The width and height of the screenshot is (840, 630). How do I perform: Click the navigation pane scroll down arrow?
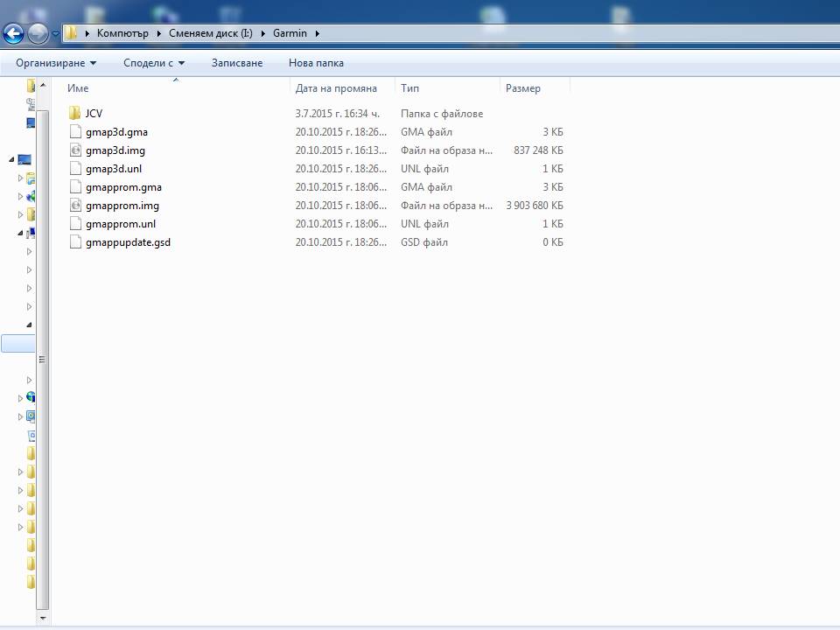coord(41,619)
